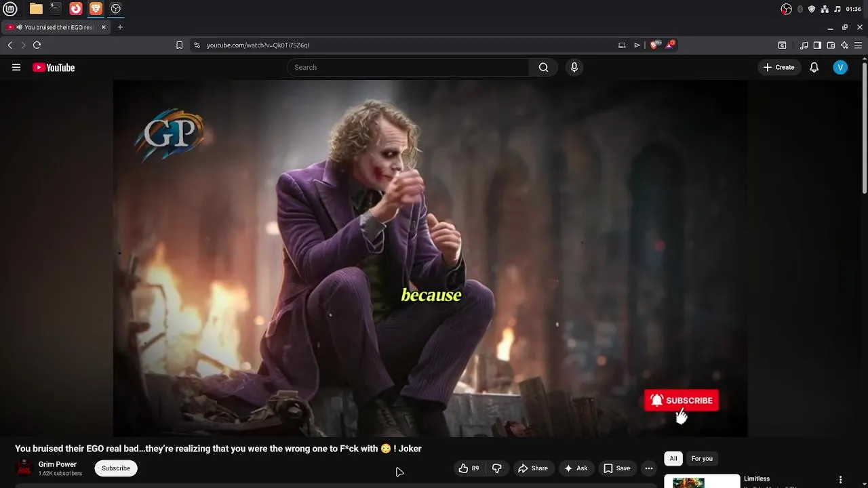Toggle the browser sidebar panel

click(817, 45)
